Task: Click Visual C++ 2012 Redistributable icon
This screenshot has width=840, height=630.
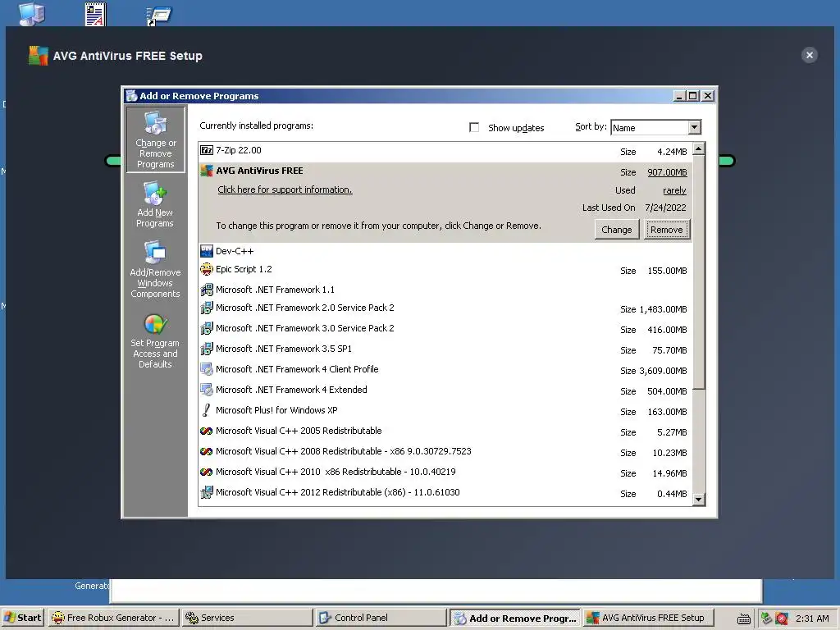Action: point(206,492)
